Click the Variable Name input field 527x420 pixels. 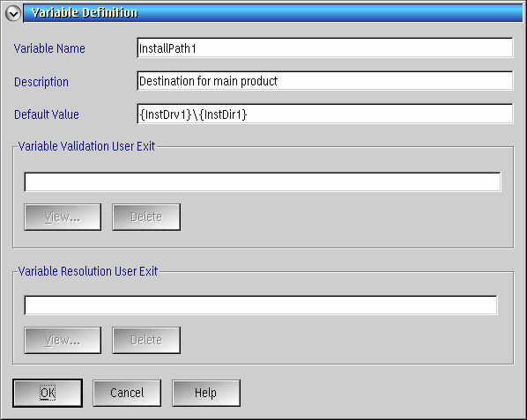click(x=325, y=48)
